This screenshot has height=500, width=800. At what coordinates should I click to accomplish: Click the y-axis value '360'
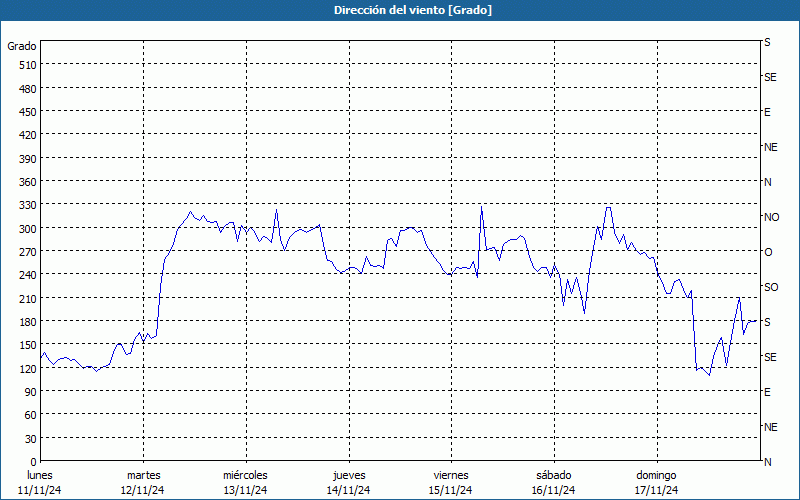pyautogui.click(x=28, y=182)
